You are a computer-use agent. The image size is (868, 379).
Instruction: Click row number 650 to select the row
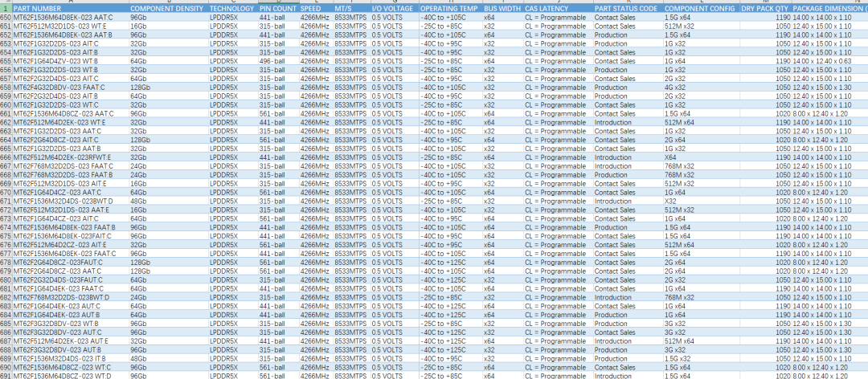6,17
